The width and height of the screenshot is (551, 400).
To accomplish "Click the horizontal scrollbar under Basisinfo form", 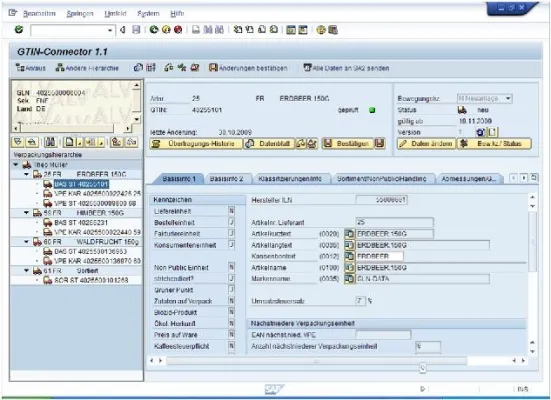I will click(x=316, y=361).
